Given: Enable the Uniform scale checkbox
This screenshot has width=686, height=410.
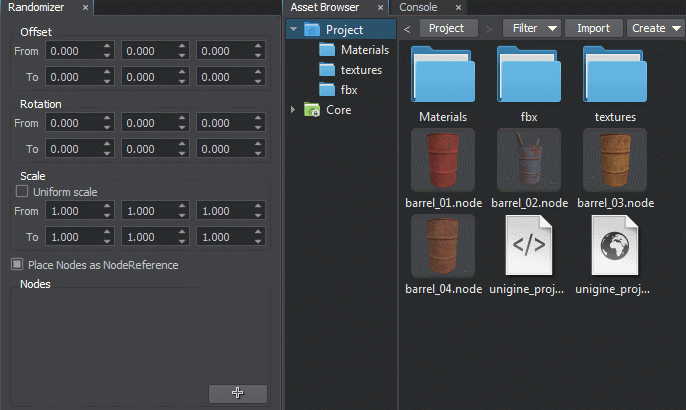Looking at the screenshot, I should coord(22,191).
